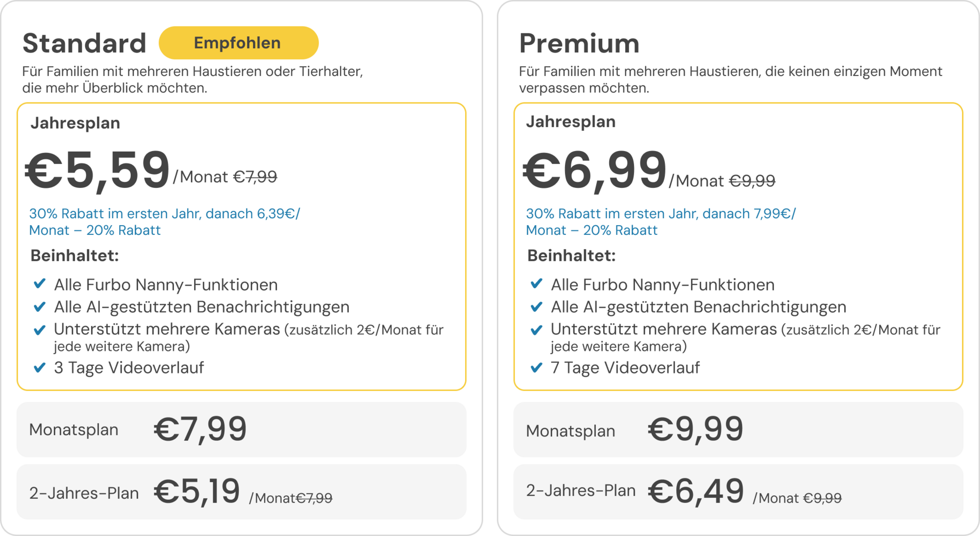
Task: Choose the Premium Monatsplan for €9,99
Action: coord(737,430)
